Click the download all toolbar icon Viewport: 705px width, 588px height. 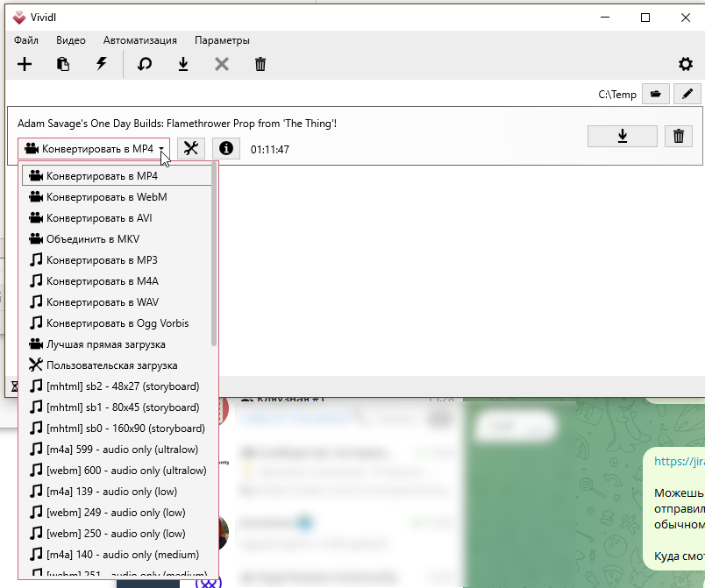click(x=183, y=64)
